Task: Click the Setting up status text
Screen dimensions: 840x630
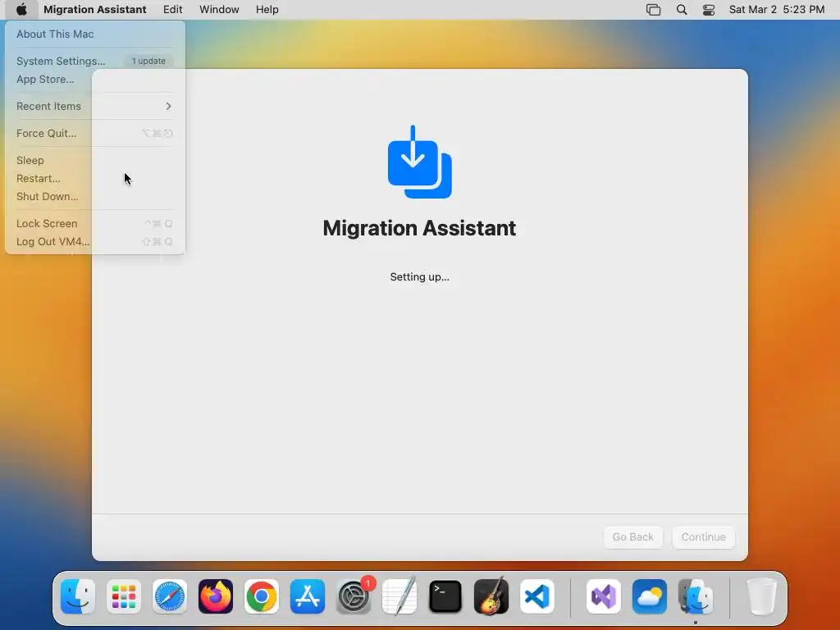Action: coord(419,277)
